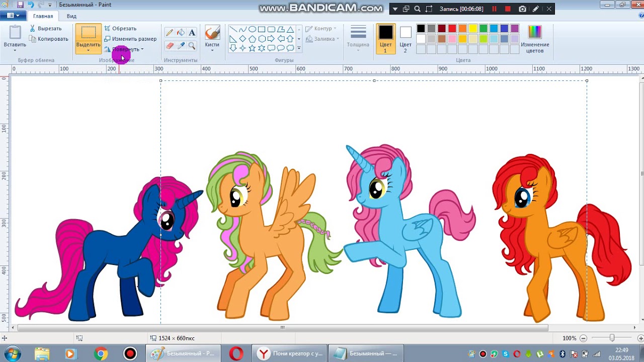Click the horizontal scrollbar thumb
Viewport: 644px width, 362px height.
(x=282, y=327)
